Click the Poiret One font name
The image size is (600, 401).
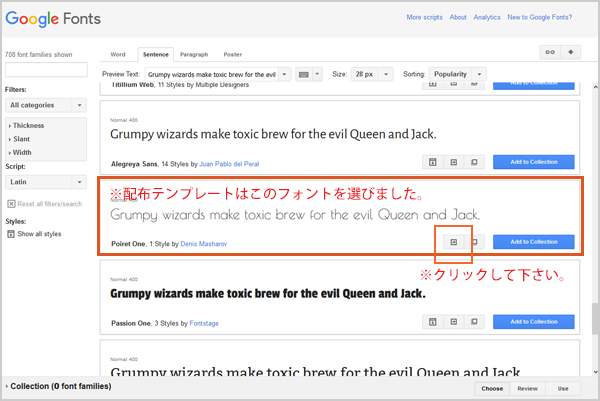(128, 244)
